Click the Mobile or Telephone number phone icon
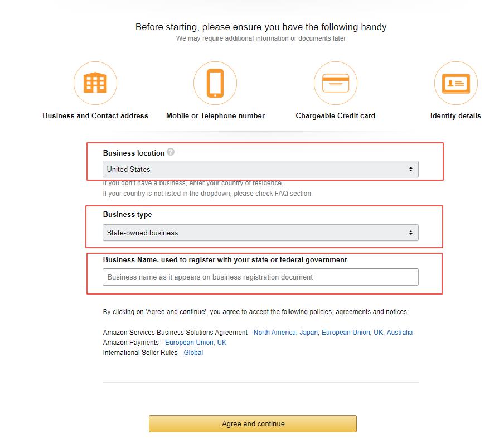This screenshot has width=504, height=438. click(x=215, y=83)
